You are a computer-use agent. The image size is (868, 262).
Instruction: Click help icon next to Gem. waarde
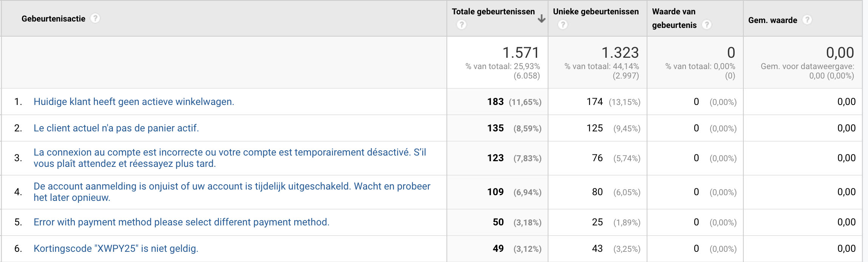807,20
